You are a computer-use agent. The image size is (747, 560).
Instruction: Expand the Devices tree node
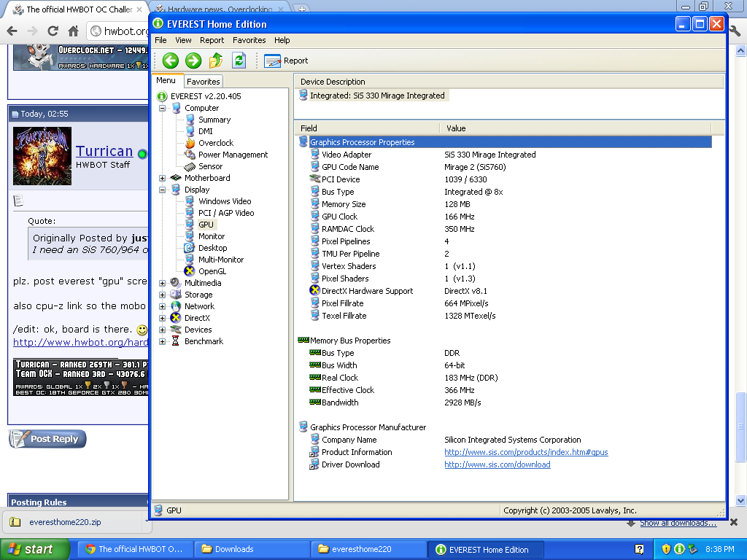tap(162, 330)
